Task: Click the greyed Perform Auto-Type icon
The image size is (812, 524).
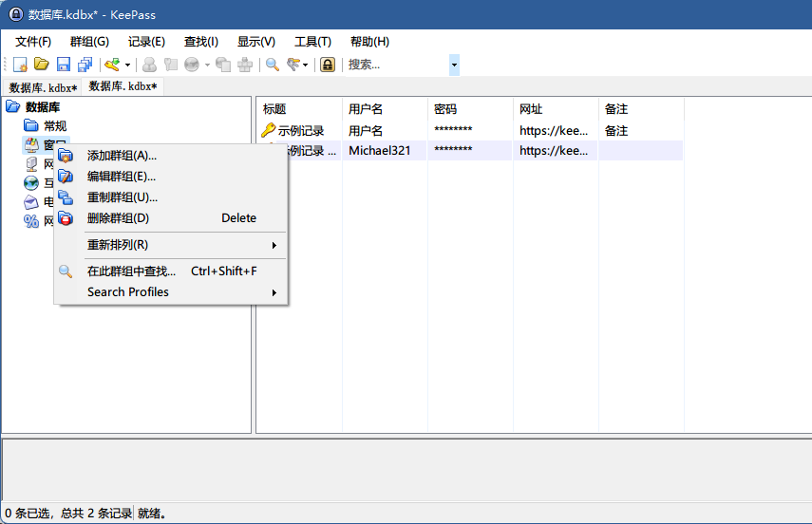Action: 244,65
